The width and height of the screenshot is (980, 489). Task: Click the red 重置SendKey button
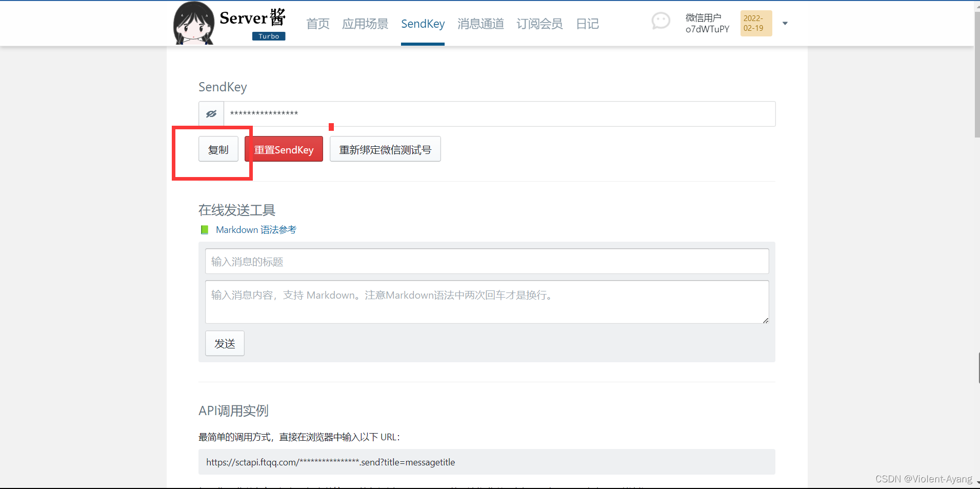tap(284, 149)
